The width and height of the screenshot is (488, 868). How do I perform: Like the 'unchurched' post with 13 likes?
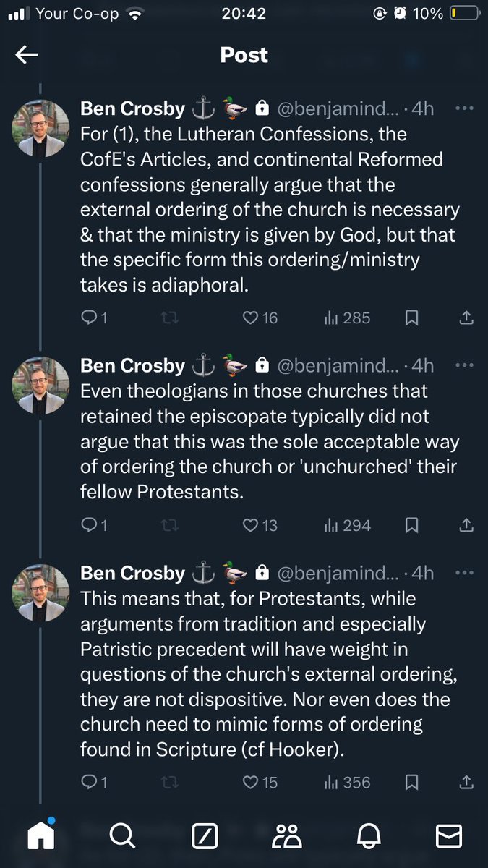pyautogui.click(x=260, y=525)
